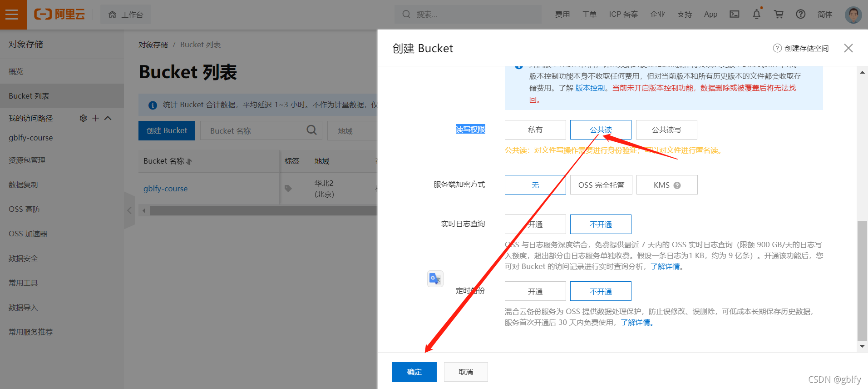The height and width of the screenshot is (389, 868).
Task: Open the hamburger main menu
Action: [x=13, y=15]
